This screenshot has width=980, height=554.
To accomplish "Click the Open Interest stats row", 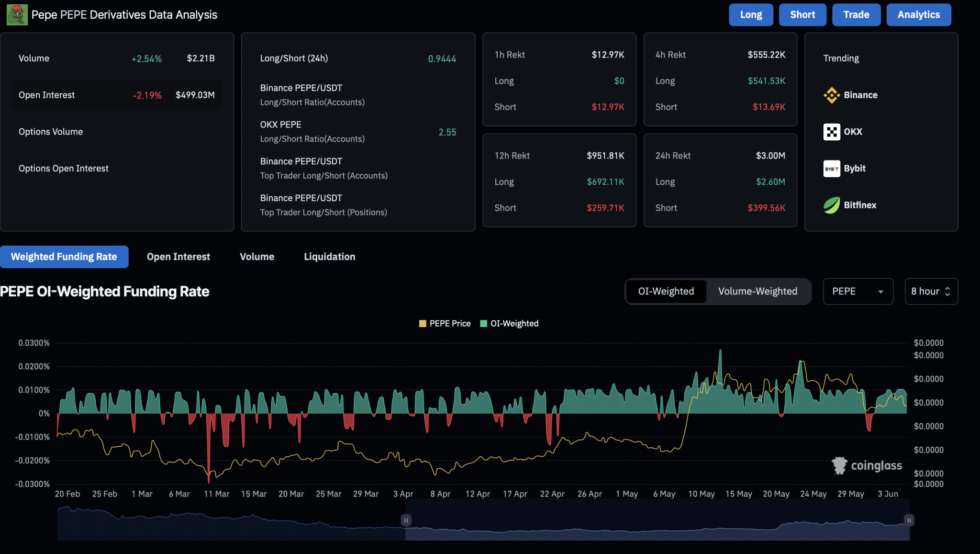I will click(116, 95).
